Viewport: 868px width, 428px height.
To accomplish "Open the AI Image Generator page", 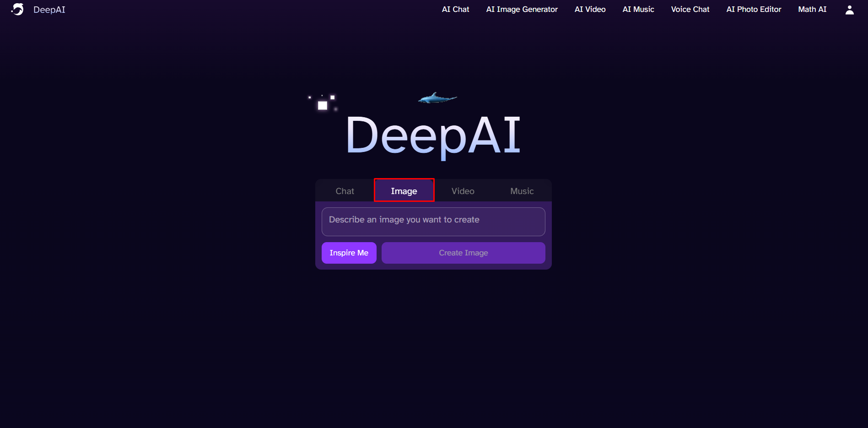I will [x=521, y=9].
